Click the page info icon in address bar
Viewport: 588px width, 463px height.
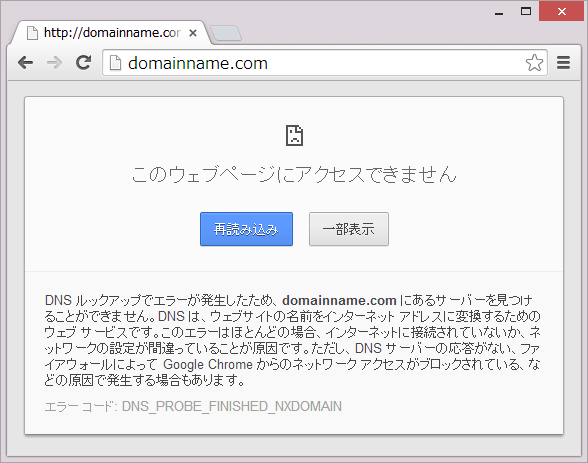[115, 63]
